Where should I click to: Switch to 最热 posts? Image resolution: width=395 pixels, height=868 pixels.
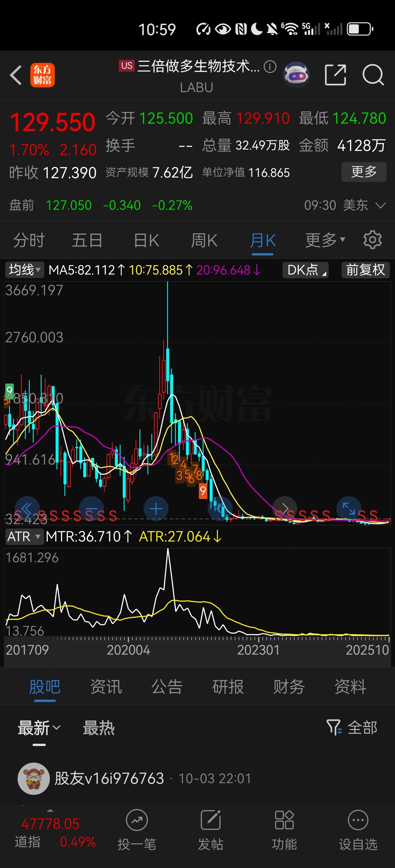(x=99, y=728)
